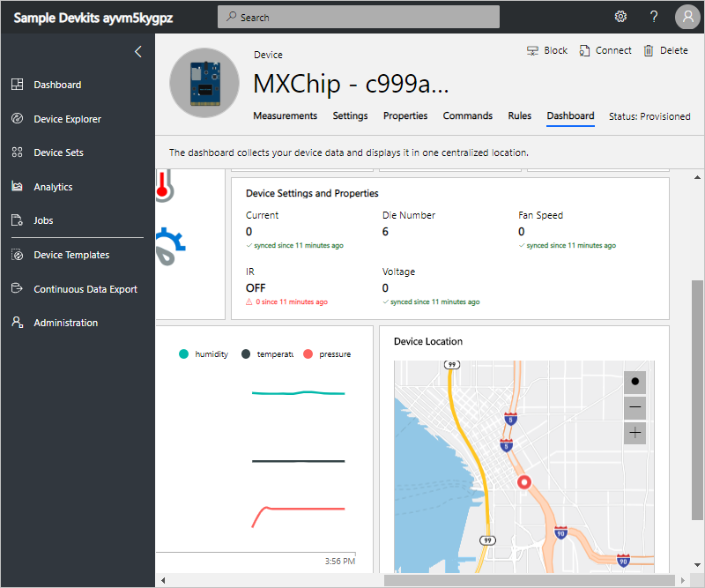Image resolution: width=705 pixels, height=588 pixels.
Task: Connect the MXChip device
Action: (x=605, y=50)
